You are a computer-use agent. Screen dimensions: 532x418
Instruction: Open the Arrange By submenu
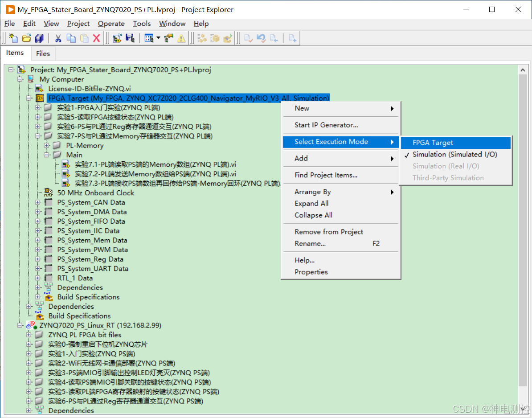[341, 192]
